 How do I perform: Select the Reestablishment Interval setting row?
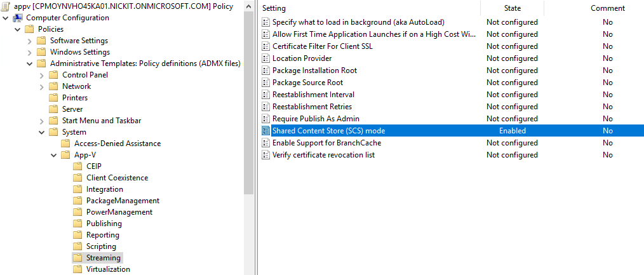pyautogui.click(x=452, y=95)
